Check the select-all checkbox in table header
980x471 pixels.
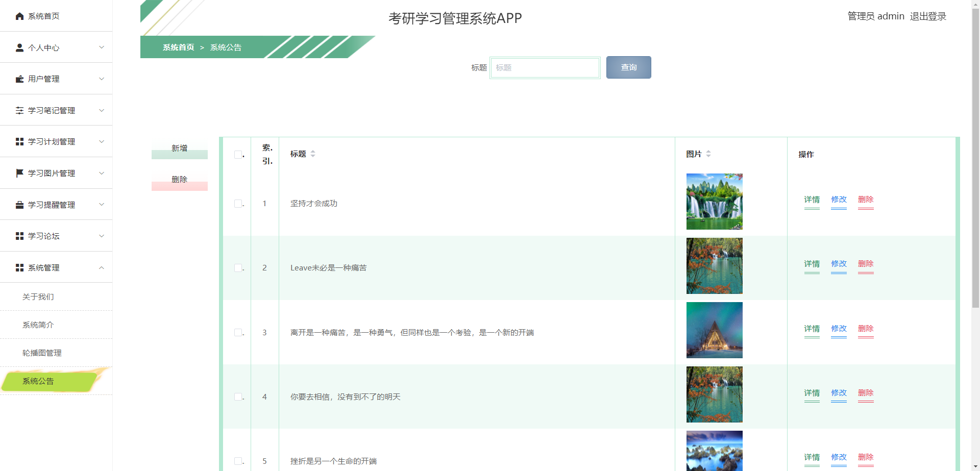point(237,154)
